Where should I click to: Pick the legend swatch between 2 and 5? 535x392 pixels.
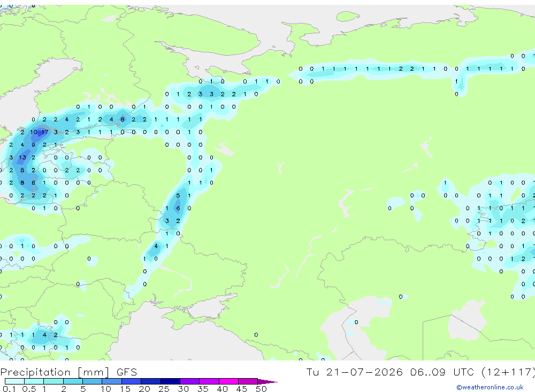click(x=73, y=381)
